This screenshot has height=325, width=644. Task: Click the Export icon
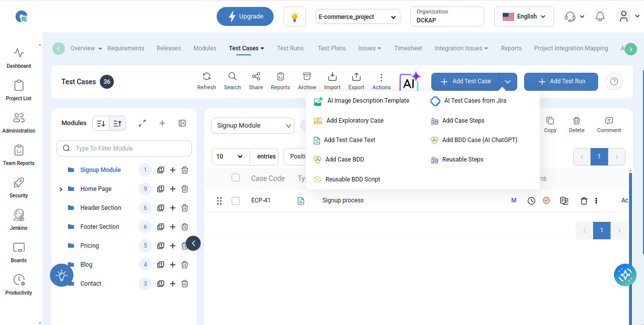pyautogui.click(x=356, y=81)
